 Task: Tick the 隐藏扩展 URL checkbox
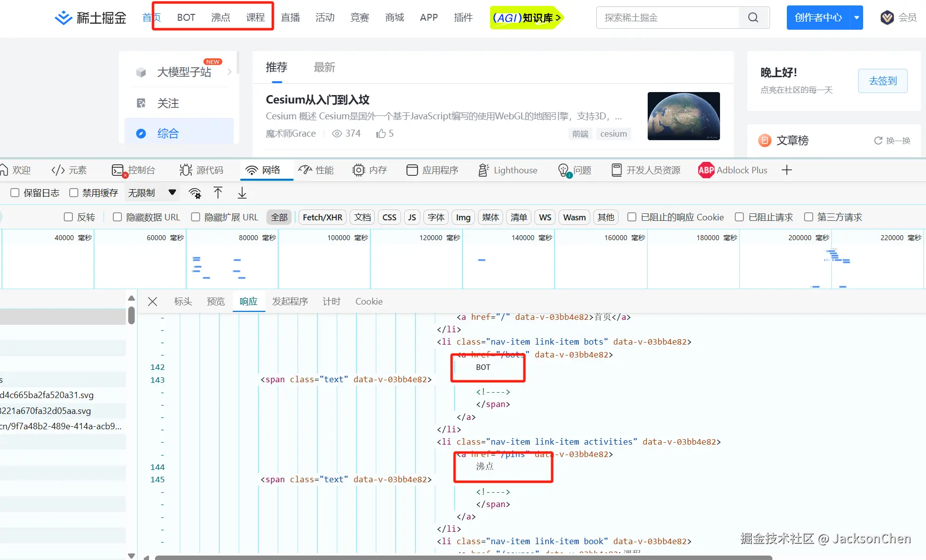point(196,217)
